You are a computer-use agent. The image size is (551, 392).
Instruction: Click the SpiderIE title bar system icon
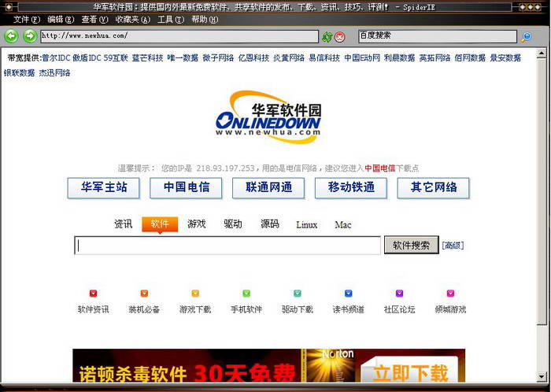coord(8,6)
